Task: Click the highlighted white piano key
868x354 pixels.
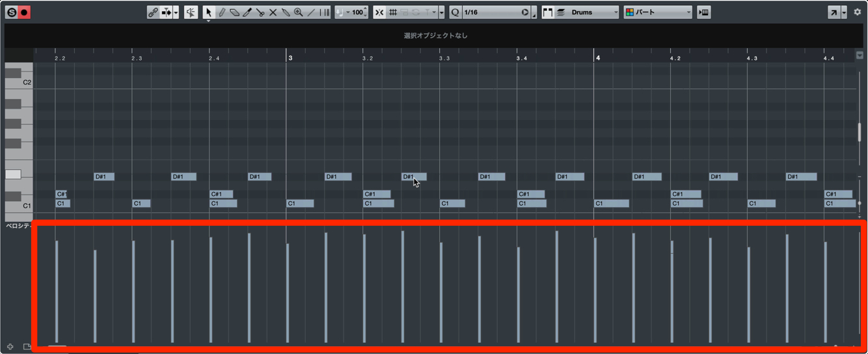Action: coord(13,174)
